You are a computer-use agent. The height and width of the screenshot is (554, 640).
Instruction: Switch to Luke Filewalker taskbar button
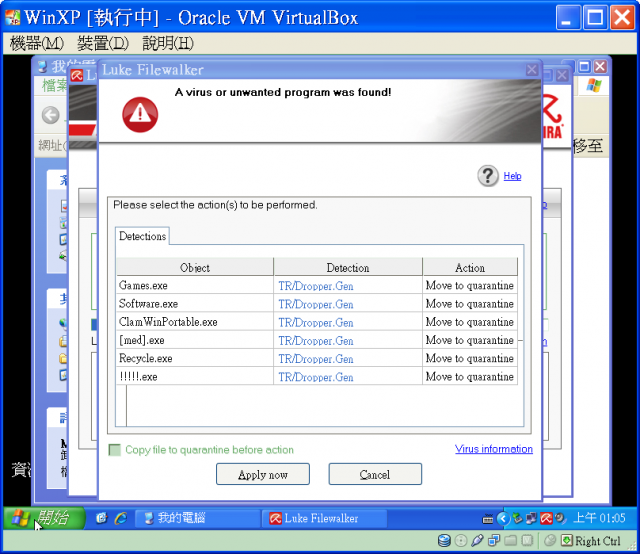click(x=324, y=518)
